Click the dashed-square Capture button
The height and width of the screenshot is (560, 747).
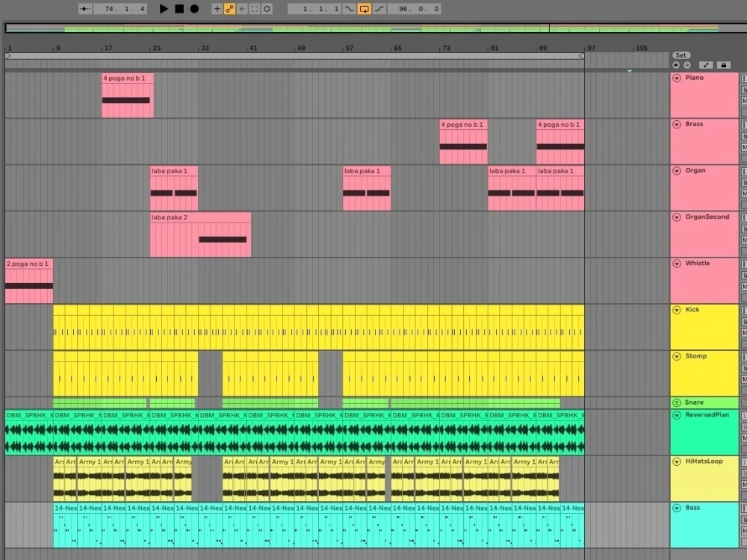pos(255,8)
